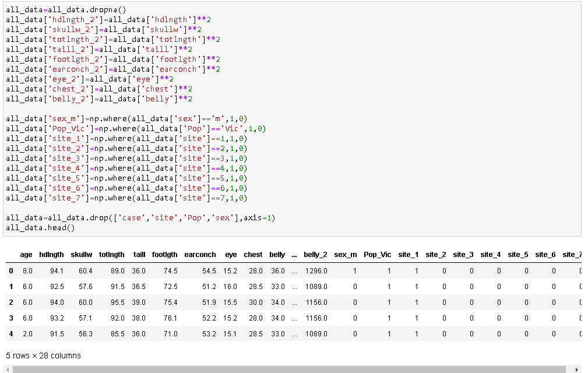Click the code line defining 'totlngth_2'

pyautogui.click(x=113, y=40)
